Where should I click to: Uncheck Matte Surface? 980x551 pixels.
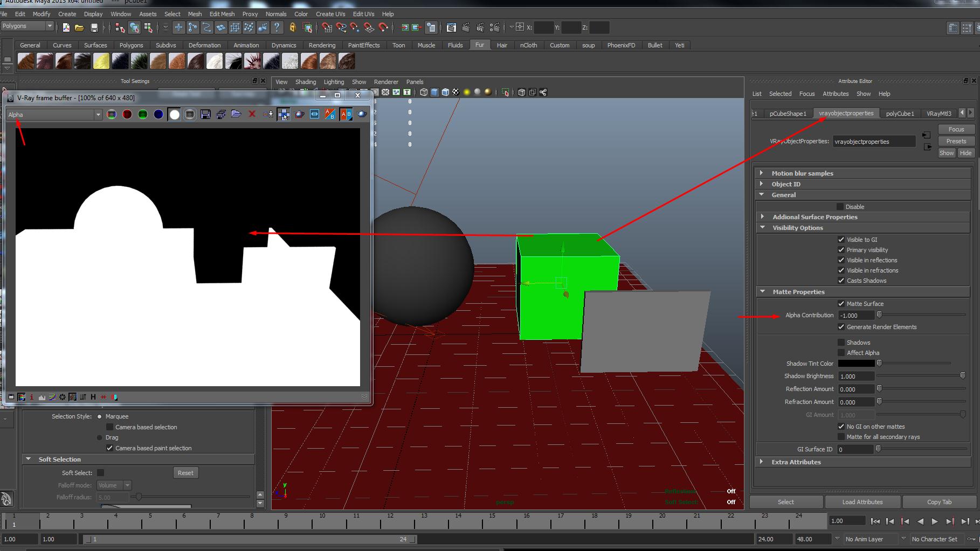(841, 304)
